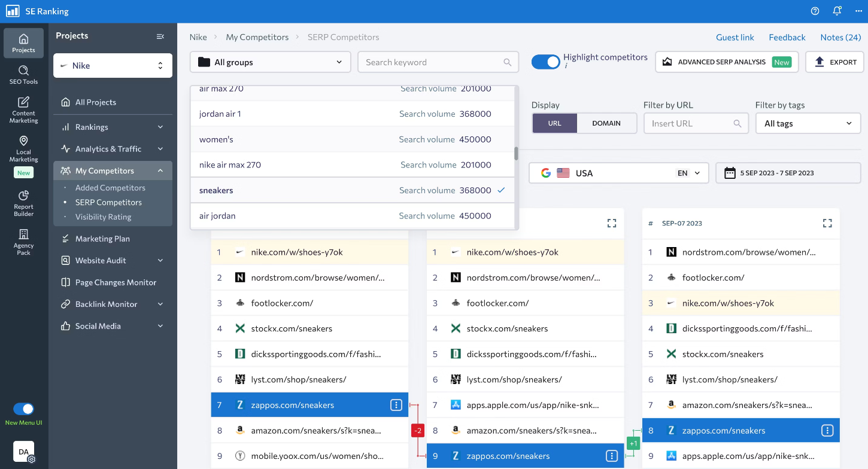
Task: Expand the SEP-07 2023 column fullscreen icon
Action: 827,223
